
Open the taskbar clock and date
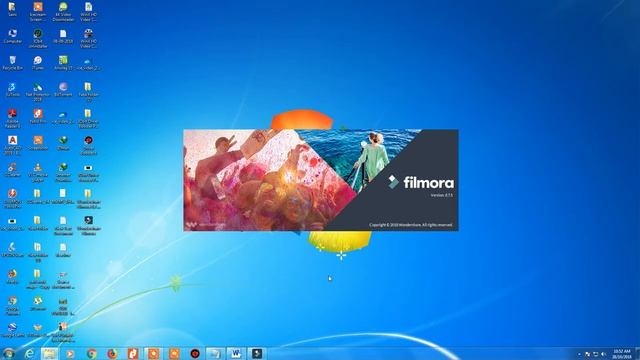(x=622, y=354)
